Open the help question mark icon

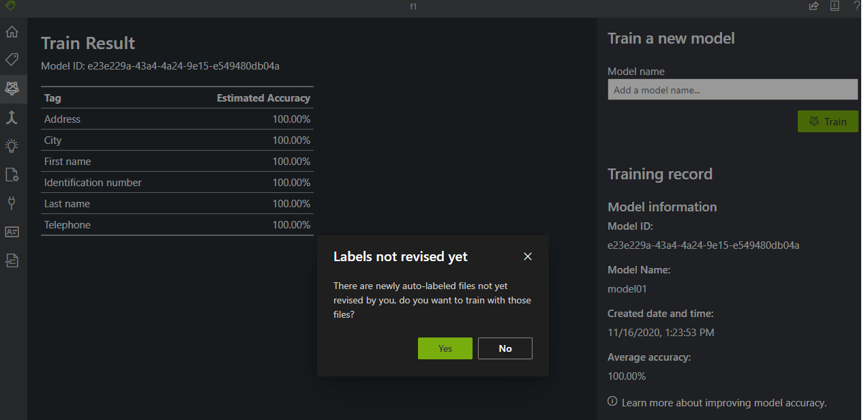pyautogui.click(x=857, y=6)
